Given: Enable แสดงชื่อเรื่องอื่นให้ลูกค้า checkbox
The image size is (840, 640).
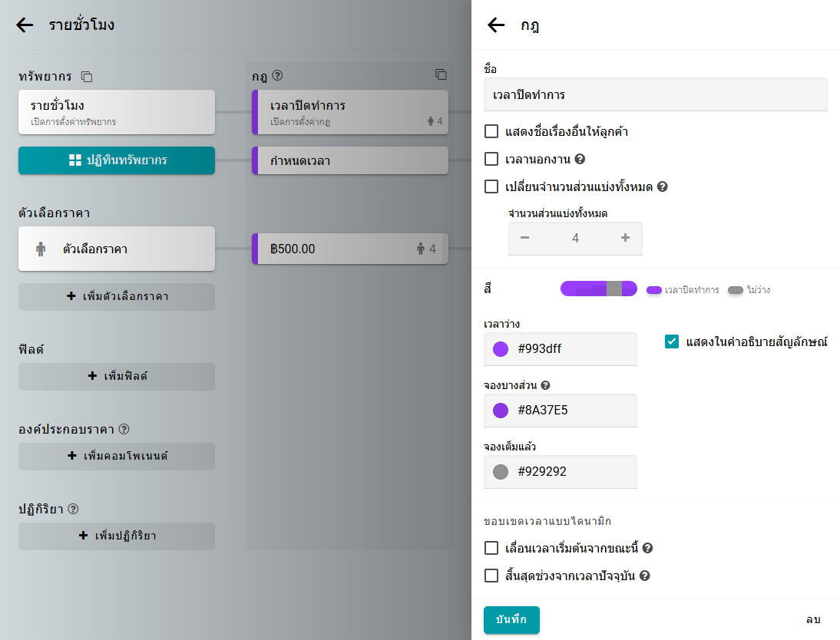Looking at the screenshot, I should [x=492, y=132].
